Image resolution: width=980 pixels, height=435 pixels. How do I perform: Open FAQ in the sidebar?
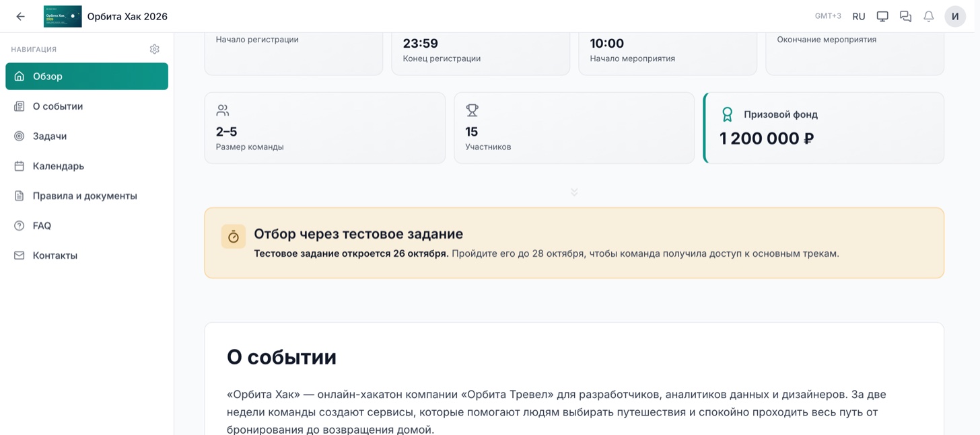point(87,226)
